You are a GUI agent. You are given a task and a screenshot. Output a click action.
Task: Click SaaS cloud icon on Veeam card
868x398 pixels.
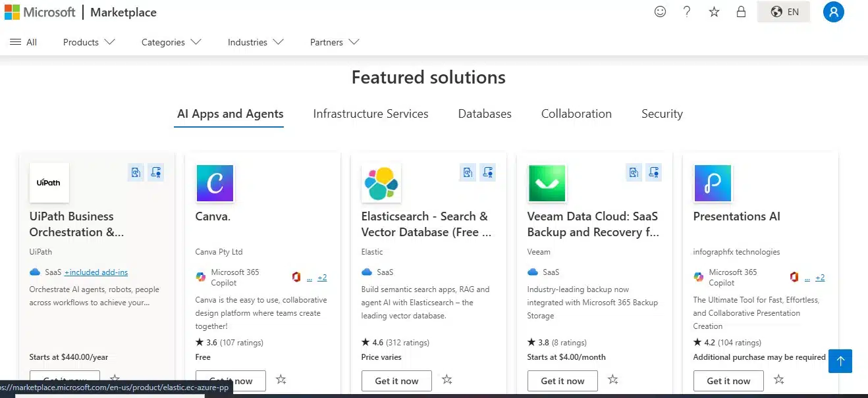pyautogui.click(x=533, y=272)
